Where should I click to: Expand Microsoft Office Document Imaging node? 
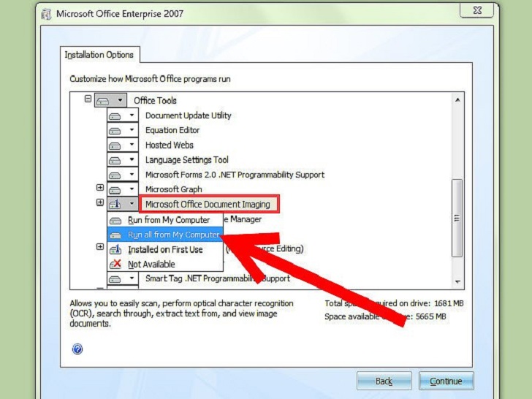100,202
